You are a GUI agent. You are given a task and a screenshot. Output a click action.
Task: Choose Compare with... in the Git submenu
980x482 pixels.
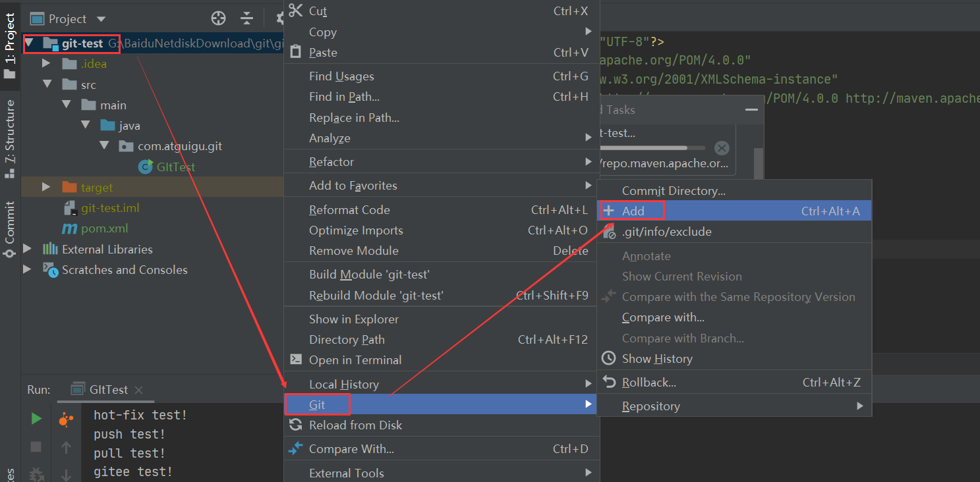click(x=734, y=317)
